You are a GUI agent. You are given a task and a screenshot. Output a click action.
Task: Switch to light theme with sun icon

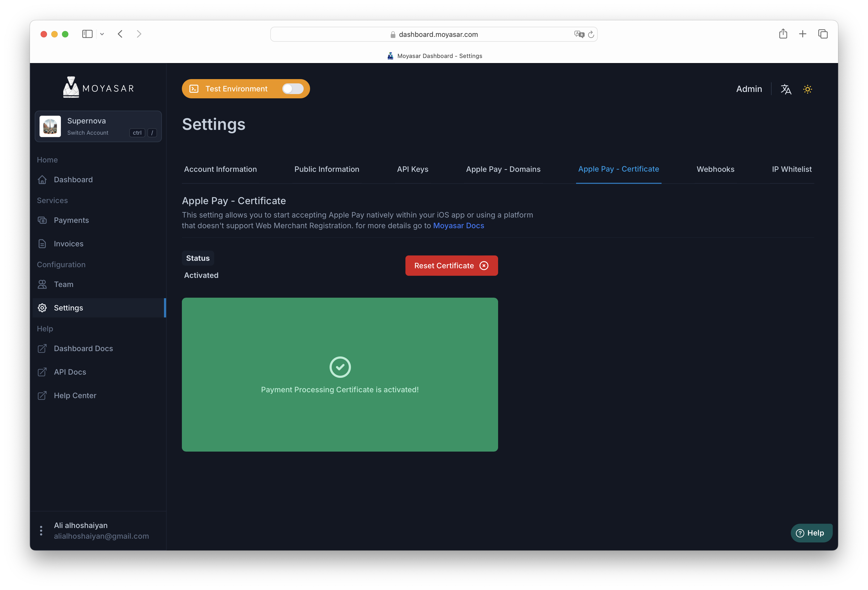[807, 89]
